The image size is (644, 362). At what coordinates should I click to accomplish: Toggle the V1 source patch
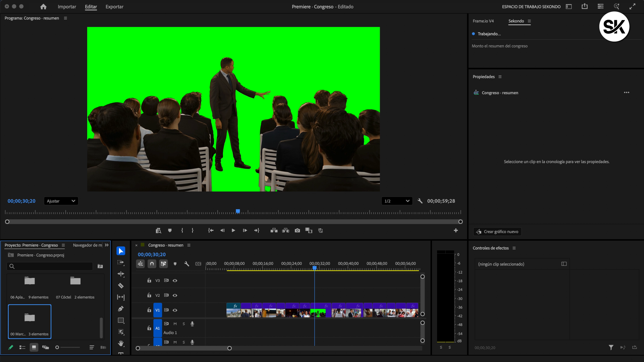pyautogui.click(x=158, y=310)
